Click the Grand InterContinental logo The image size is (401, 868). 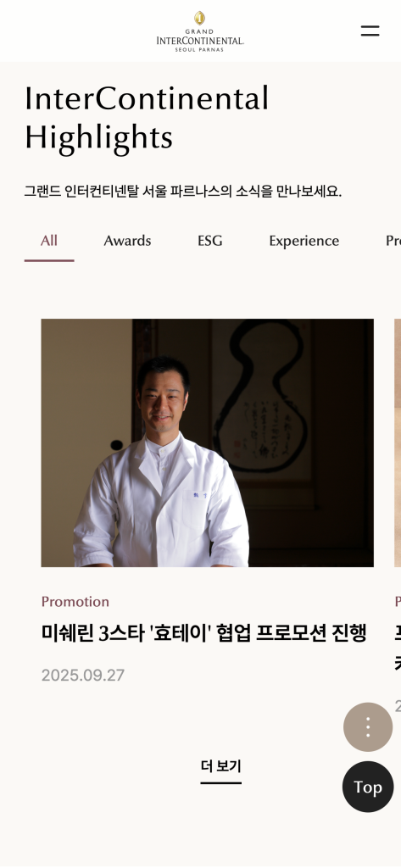tap(200, 31)
